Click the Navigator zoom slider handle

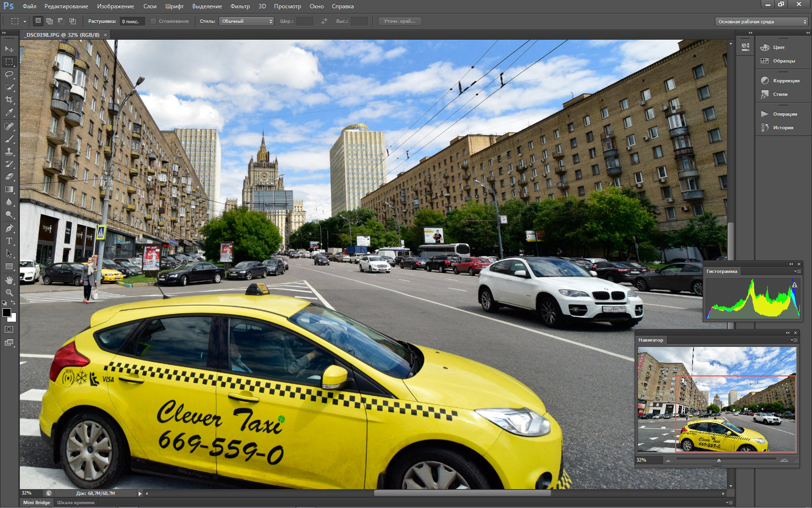pos(719,461)
